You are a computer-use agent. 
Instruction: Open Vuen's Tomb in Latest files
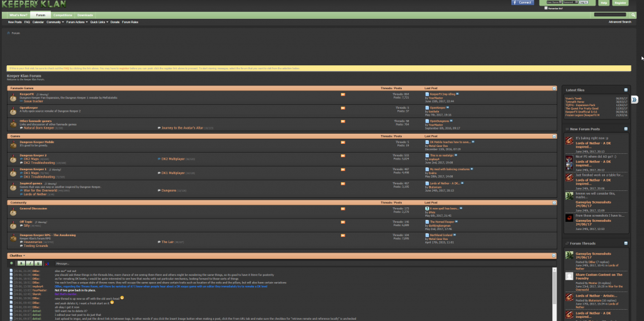(573, 99)
